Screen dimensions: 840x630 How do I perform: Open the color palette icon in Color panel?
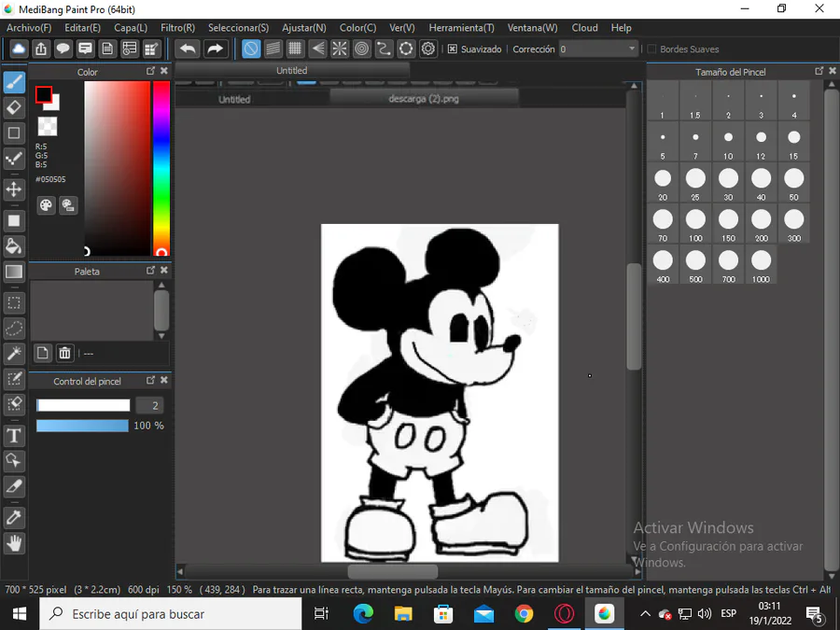(46, 205)
